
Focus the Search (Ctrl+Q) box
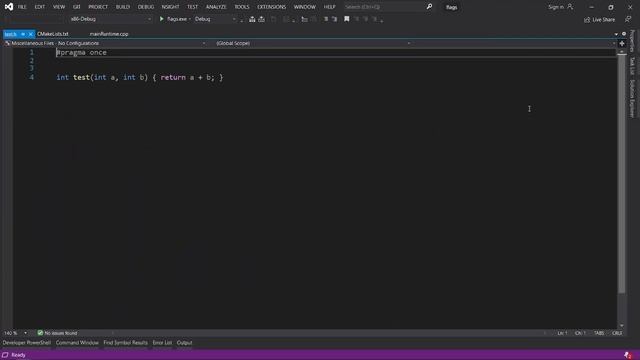click(x=384, y=7)
